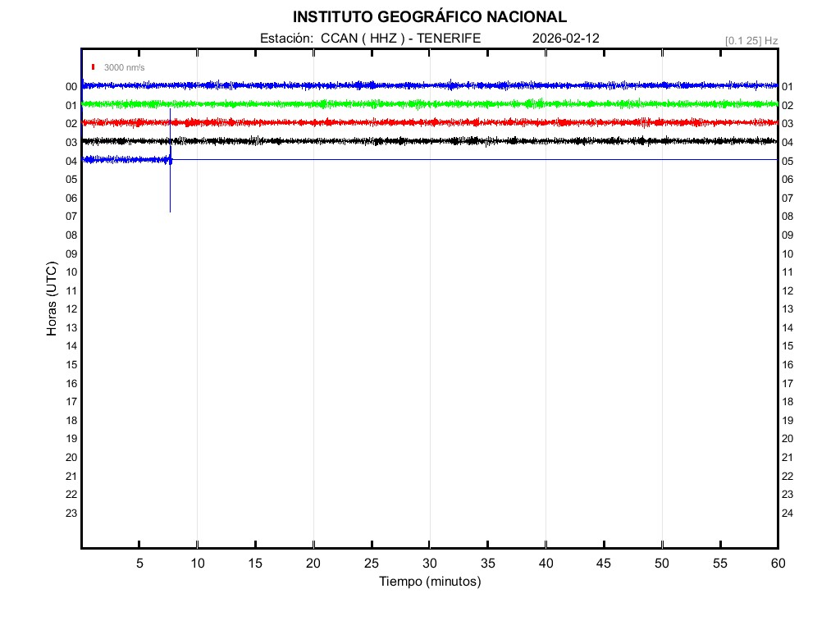Viewport: 840px width, 630px height.
Task: Click the flat blue line after the 04 hour spike
Action: click(476, 159)
